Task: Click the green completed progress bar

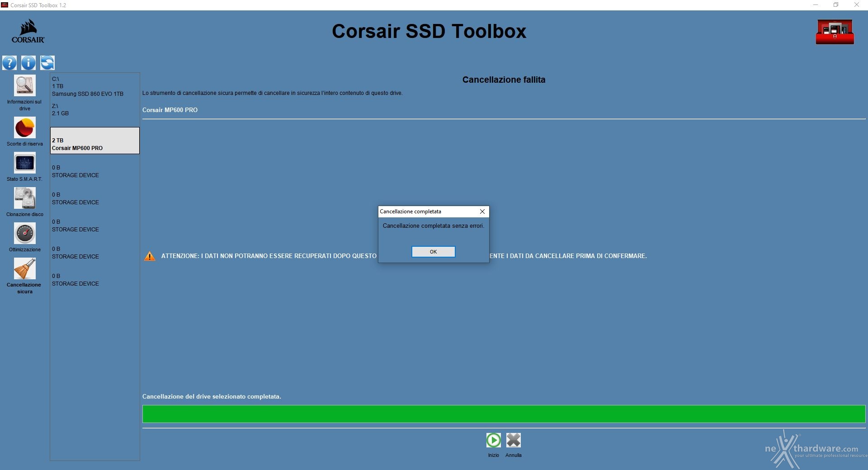Action: (x=504, y=414)
